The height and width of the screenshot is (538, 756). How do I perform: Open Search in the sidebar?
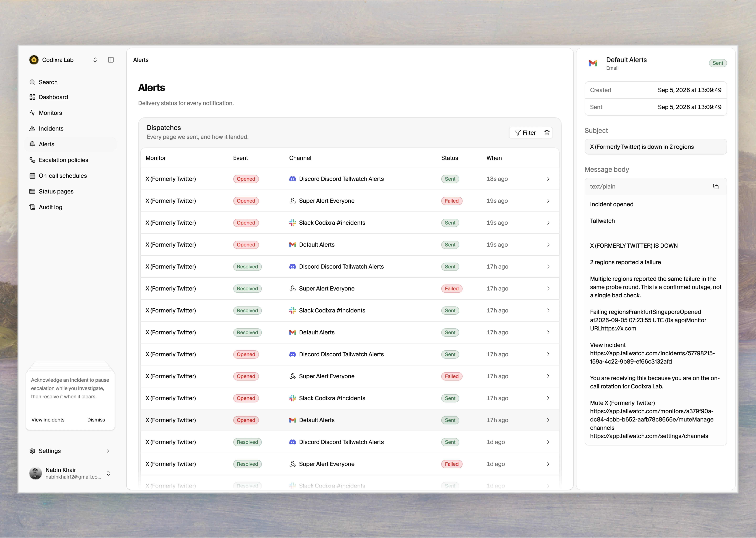[x=70, y=82]
